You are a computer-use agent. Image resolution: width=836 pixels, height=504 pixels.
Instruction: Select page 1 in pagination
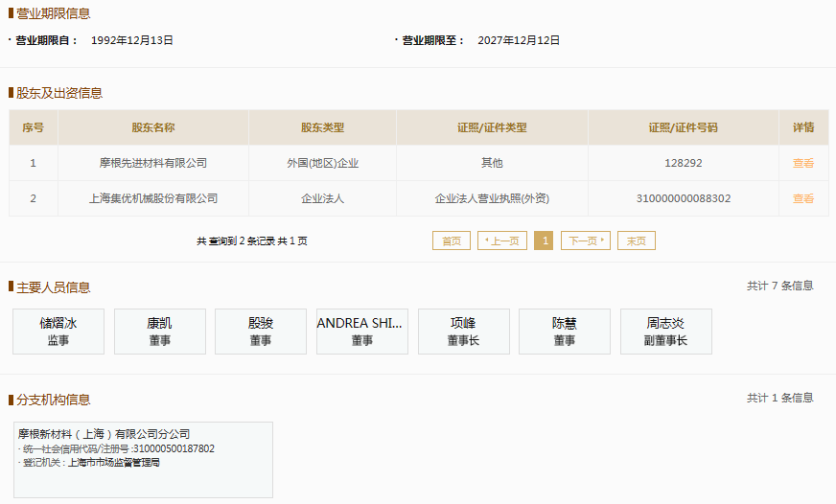[544, 241]
